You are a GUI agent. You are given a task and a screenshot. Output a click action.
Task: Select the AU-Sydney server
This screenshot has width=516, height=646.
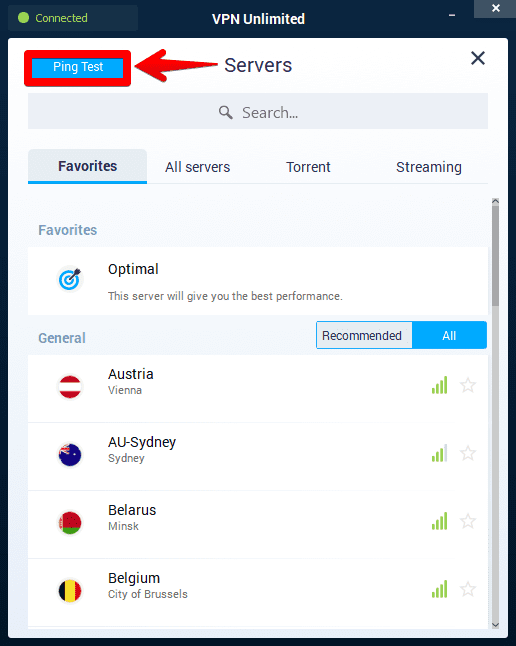(258, 456)
